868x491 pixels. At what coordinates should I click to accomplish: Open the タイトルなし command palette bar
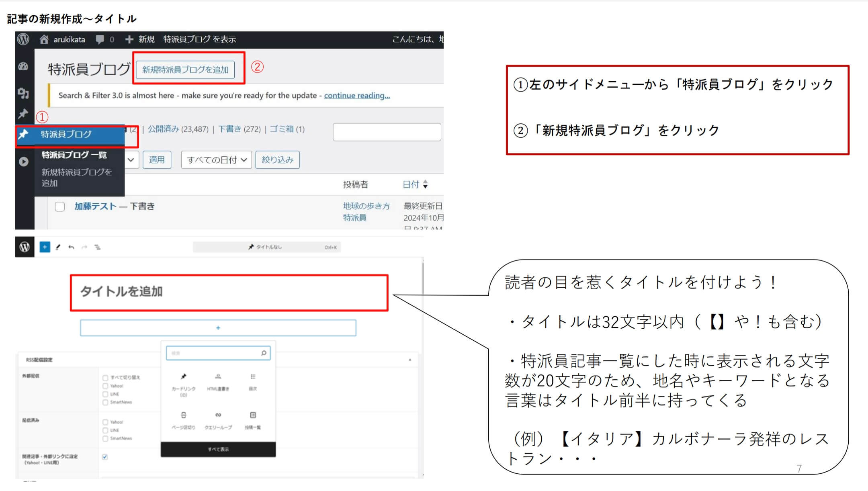[267, 247]
